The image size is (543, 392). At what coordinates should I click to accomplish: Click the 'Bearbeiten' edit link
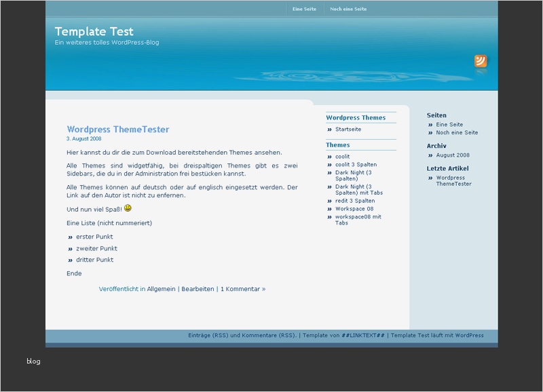tap(198, 289)
